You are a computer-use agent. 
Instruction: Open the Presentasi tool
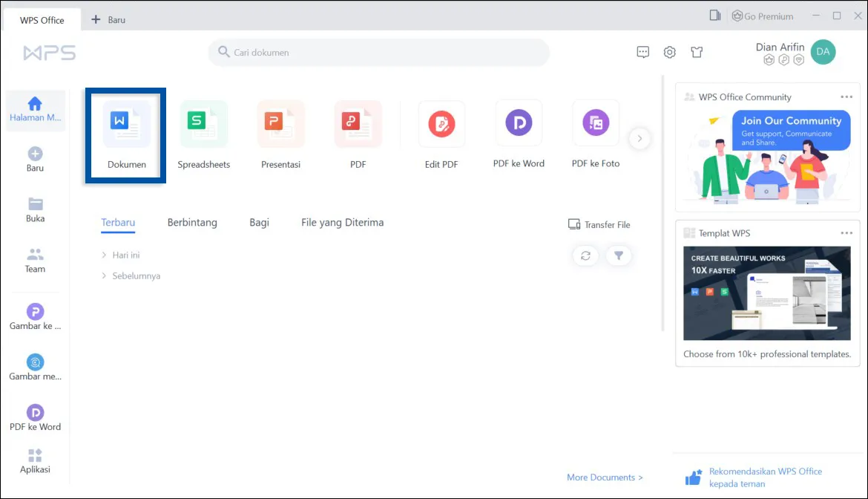[280, 124]
